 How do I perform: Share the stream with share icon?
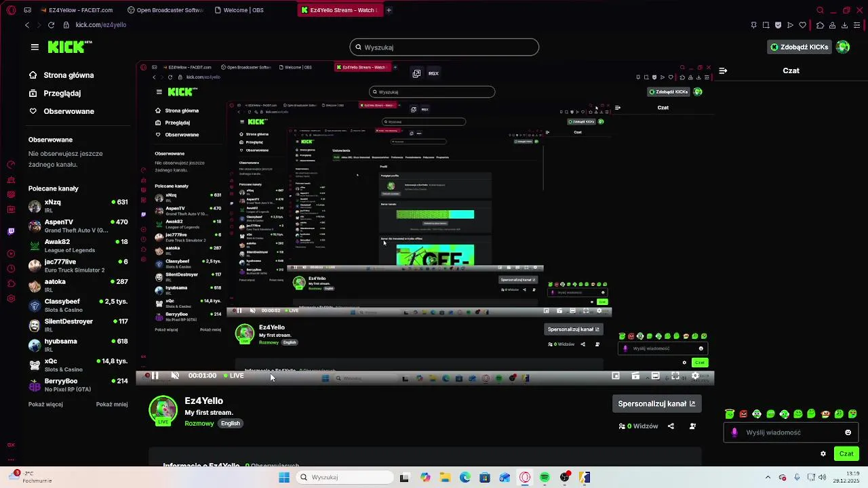tap(671, 426)
